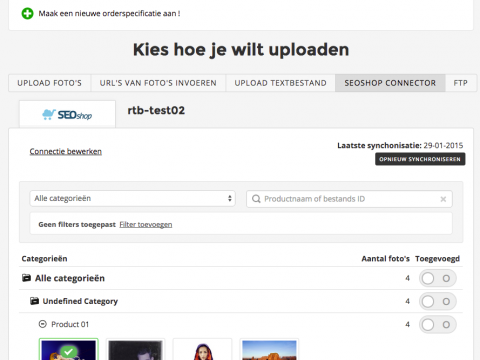
Task: Toggle Undefined Category added switch
Action: point(437,301)
